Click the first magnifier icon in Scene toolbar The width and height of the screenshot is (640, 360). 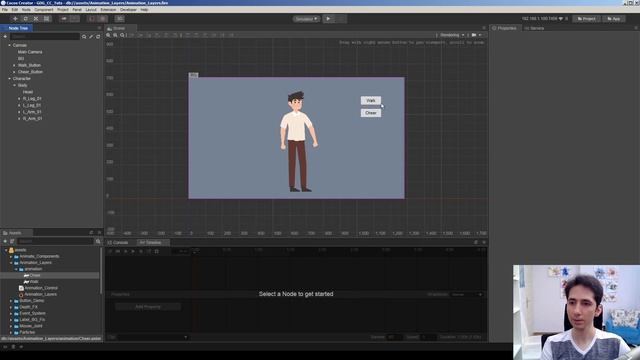point(108,35)
